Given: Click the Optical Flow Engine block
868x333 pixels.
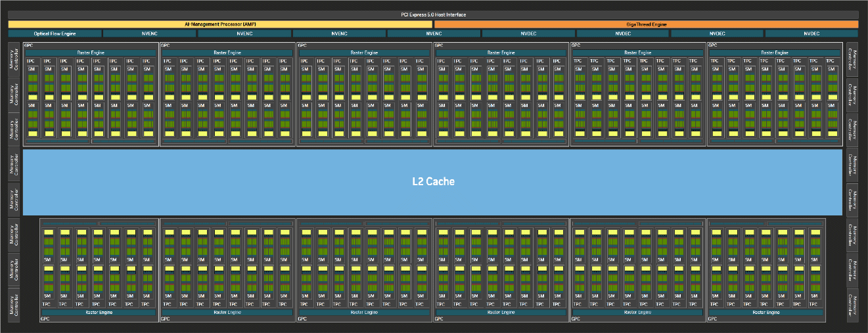Looking at the screenshot, I should coord(55,33).
